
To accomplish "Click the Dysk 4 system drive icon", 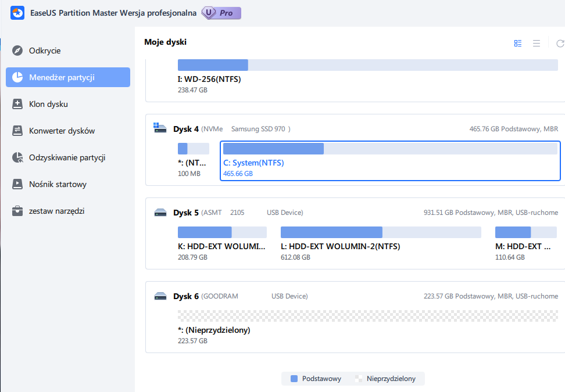I will tap(160, 128).
